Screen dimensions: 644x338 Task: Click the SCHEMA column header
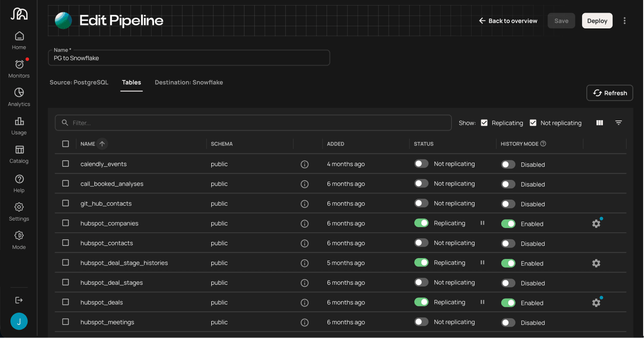(222, 144)
